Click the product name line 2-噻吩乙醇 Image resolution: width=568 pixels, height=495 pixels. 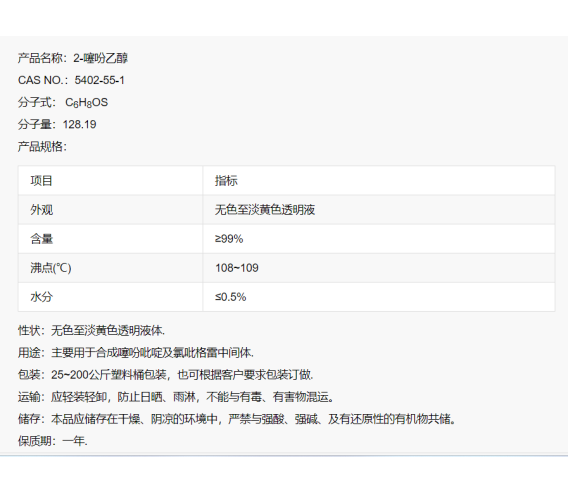pos(73,58)
